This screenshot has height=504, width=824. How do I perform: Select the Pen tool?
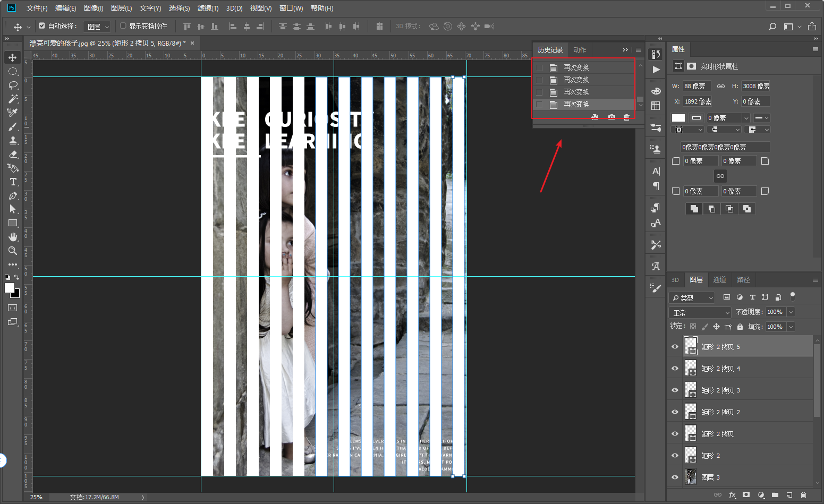(13, 195)
